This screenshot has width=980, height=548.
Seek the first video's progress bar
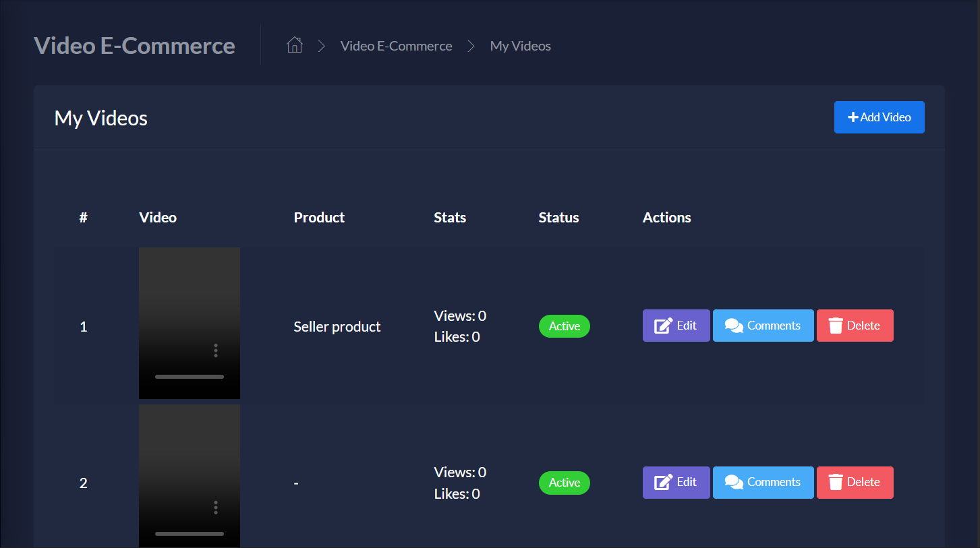pos(190,377)
